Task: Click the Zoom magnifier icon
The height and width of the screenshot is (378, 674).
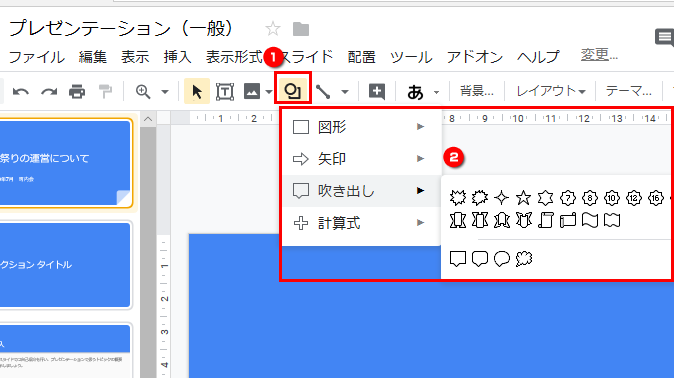Action: pyautogui.click(x=143, y=91)
